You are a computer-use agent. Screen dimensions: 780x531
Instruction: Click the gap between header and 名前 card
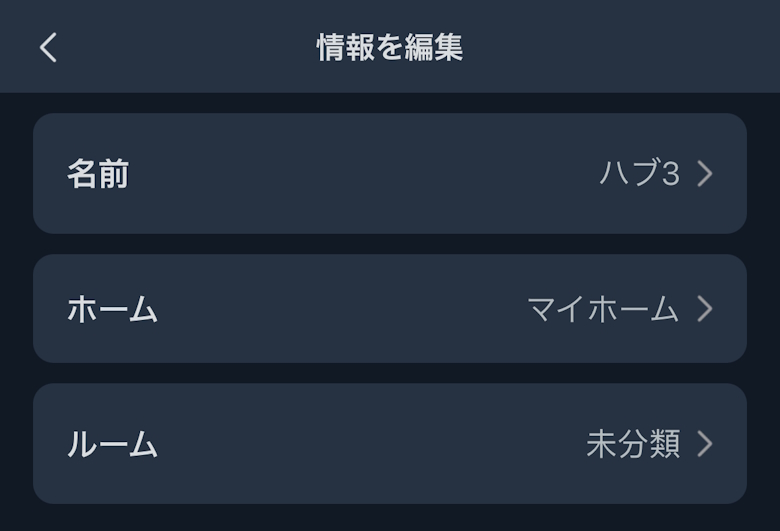click(390, 103)
